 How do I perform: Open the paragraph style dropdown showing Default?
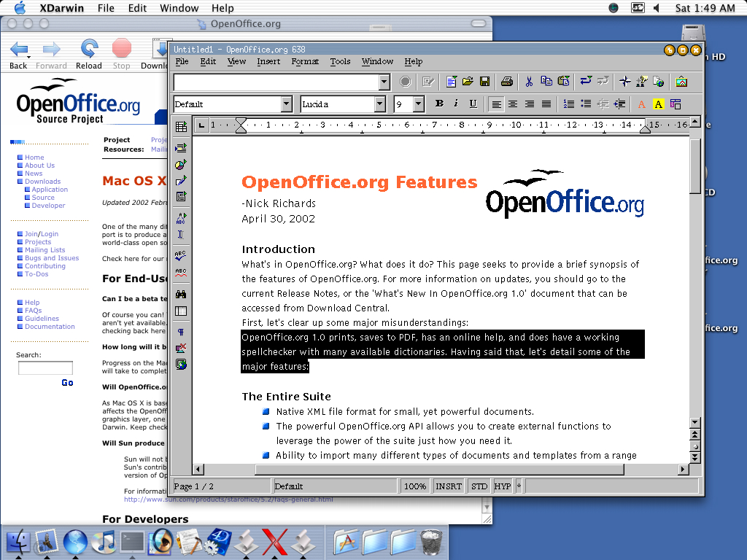coord(287,104)
